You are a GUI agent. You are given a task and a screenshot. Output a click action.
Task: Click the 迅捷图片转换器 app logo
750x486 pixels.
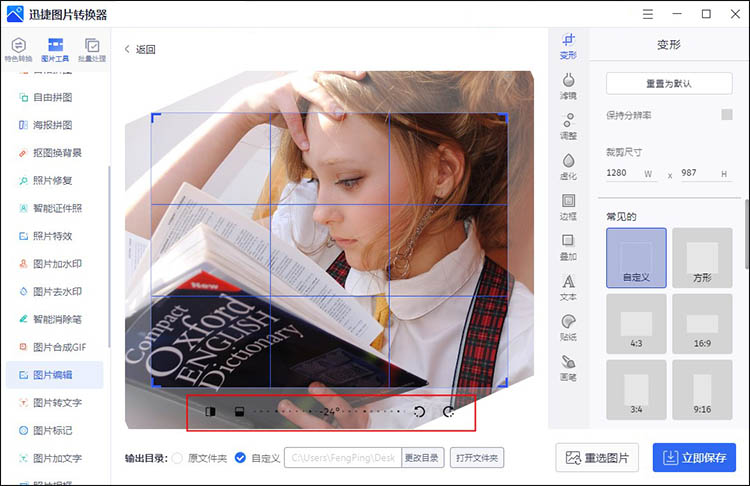click(x=15, y=14)
